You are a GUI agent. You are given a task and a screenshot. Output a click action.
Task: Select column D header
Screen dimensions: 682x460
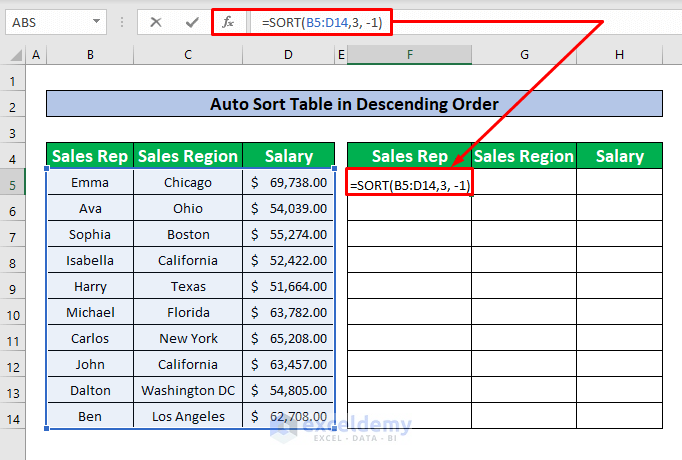coord(288,55)
